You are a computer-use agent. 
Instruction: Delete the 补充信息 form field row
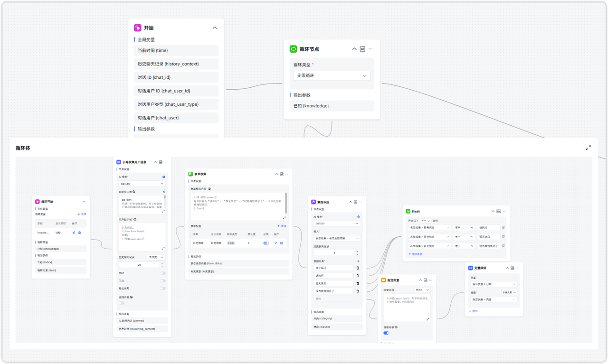tap(281, 243)
